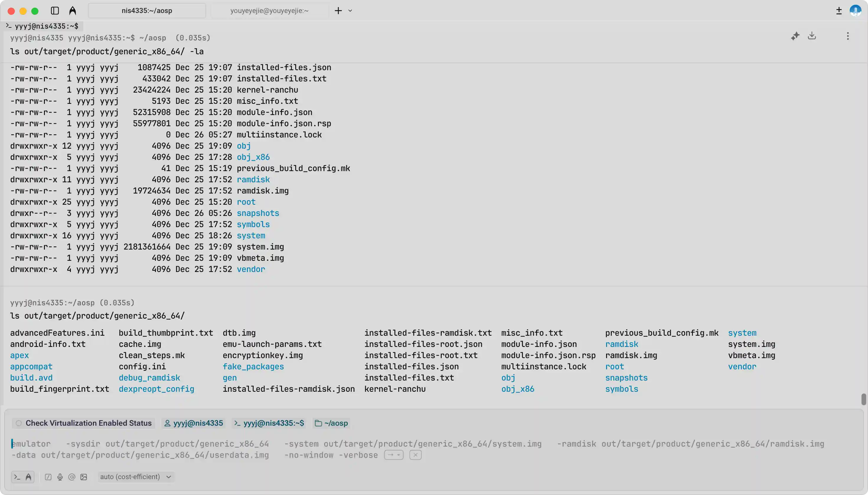Screen dimensions: 868x495
Task: Open the block's three-dot overflow menu
Action: pyautogui.click(x=848, y=36)
